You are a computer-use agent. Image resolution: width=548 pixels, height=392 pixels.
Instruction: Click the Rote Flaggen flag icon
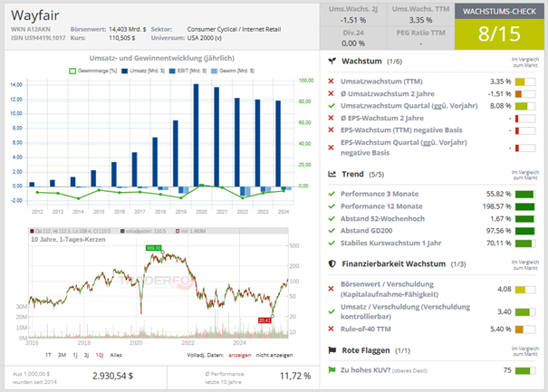(x=332, y=349)
